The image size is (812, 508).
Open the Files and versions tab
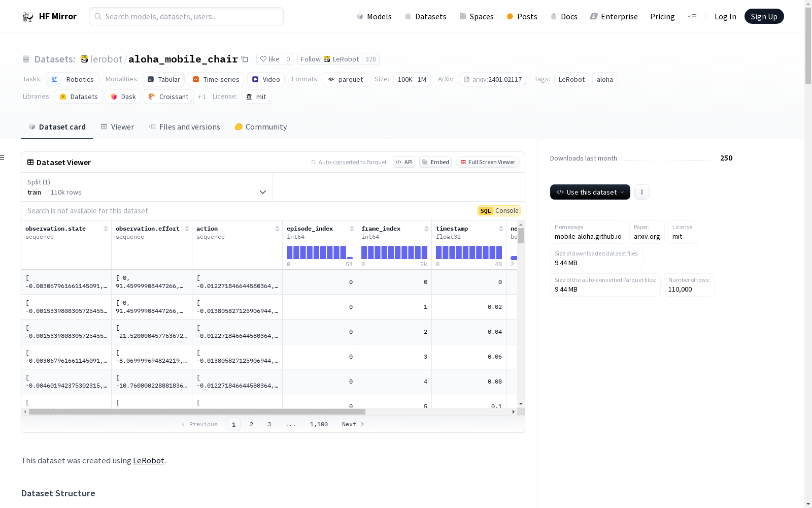[184, 127]
